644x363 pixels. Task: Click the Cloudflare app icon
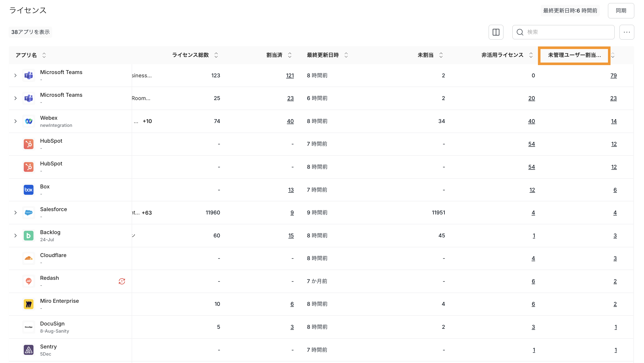point(28,258)
